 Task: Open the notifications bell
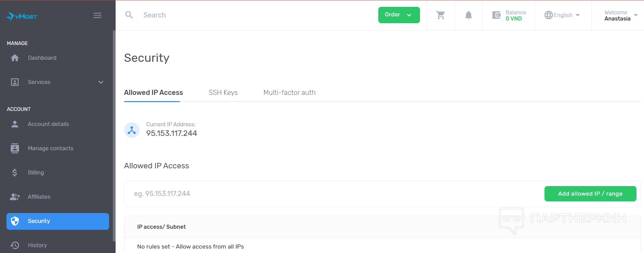[469, 15]
